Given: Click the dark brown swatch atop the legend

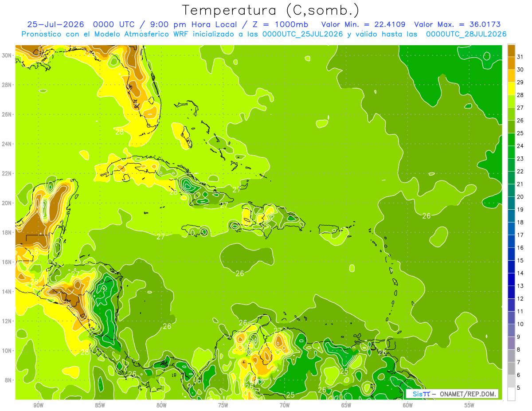Looking at the screenshot, I should [x=511, y=51].
